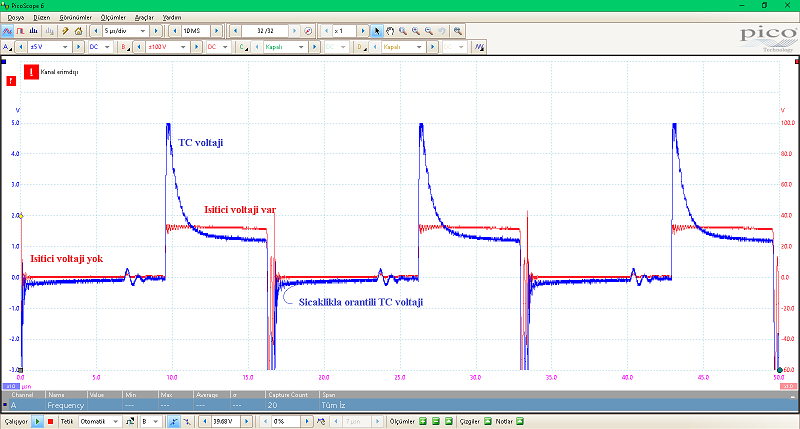This screenshot has height=429, width=800.
Task: Click channel B label button
Action: click(124, 47)
